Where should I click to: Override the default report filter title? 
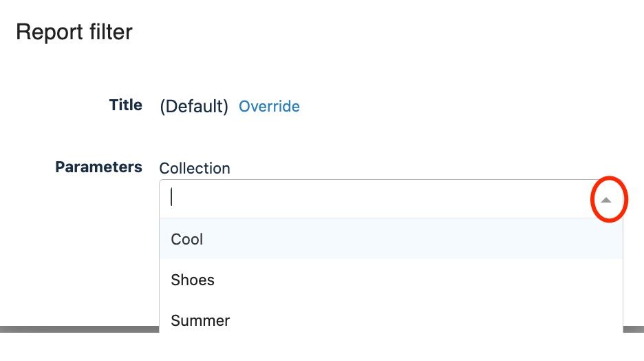pyautogui.click(x=269, y=107)
